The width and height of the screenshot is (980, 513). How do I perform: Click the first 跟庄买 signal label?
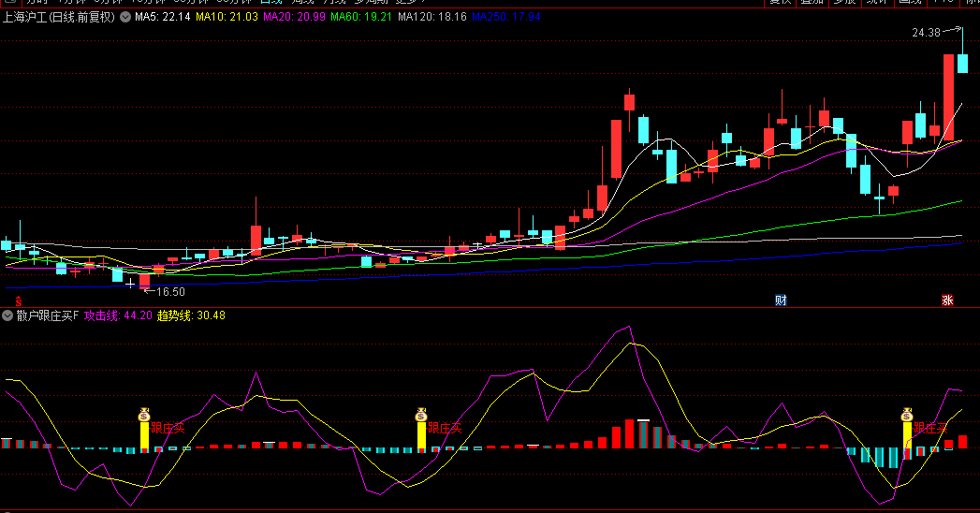point(168,428)
